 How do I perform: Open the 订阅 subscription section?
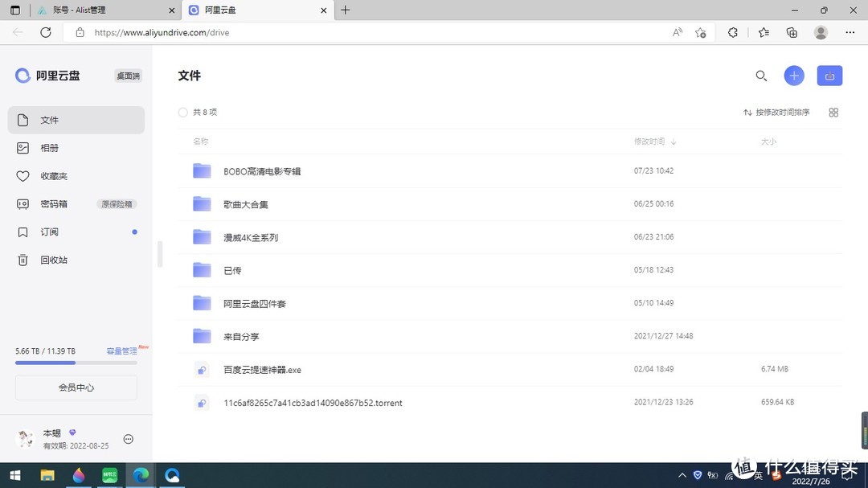click(48, 232)
